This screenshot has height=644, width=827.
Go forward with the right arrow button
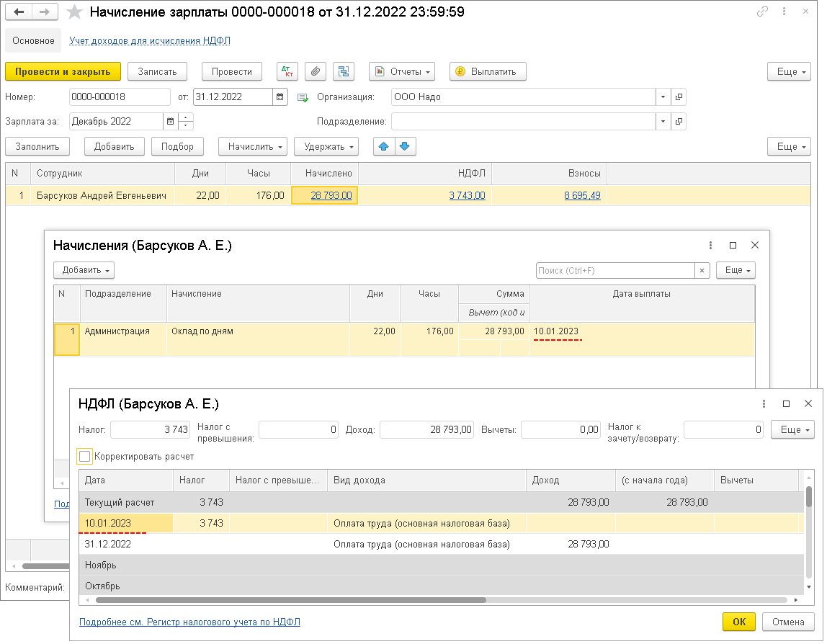point(45,12)
